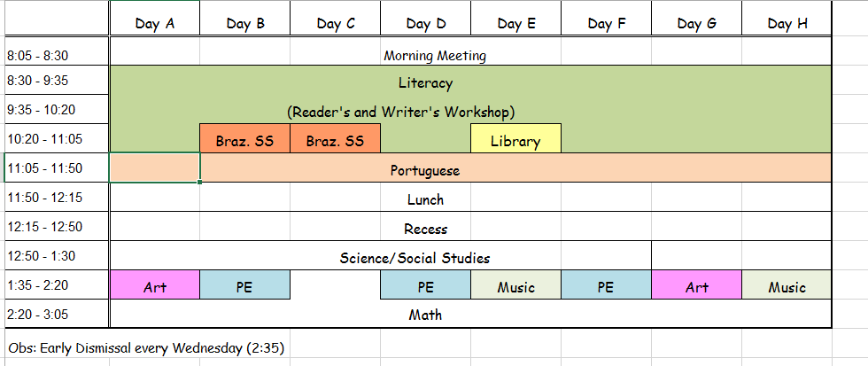The width and height of the screenshot is (868, 366).
Task: Click the Recess cell
Action: click(470, 227)
